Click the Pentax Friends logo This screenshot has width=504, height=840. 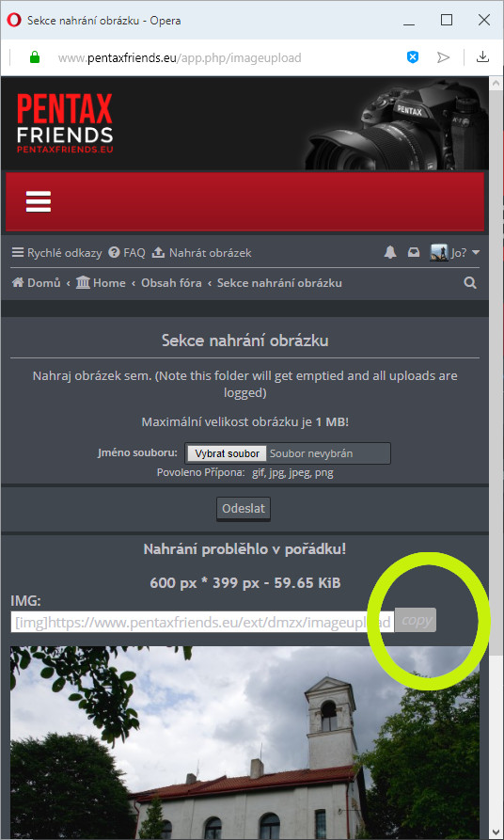point(65,123)
